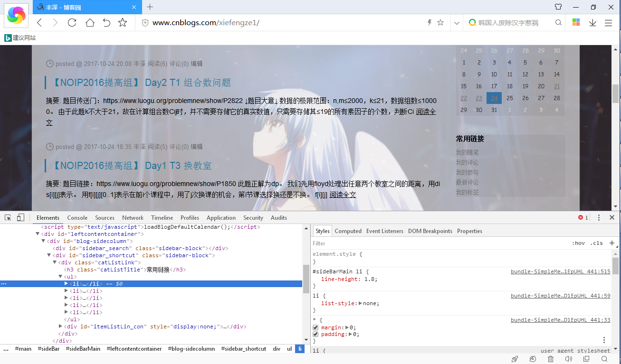Open the address bar history dropdown

pos(457,23)
